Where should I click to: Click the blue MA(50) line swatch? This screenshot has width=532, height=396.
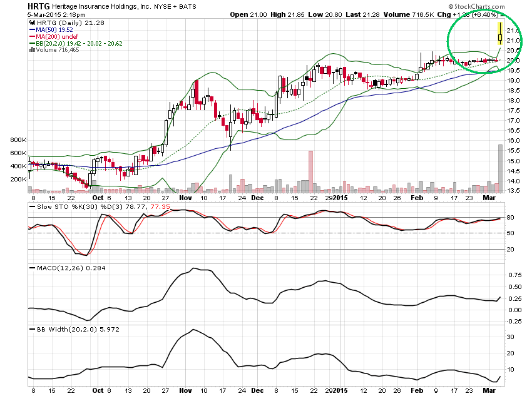[x=32, y=30]
